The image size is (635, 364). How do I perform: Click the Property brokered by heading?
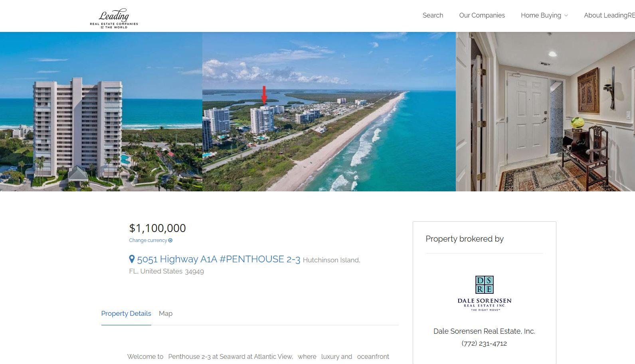[x=465, y=239]
